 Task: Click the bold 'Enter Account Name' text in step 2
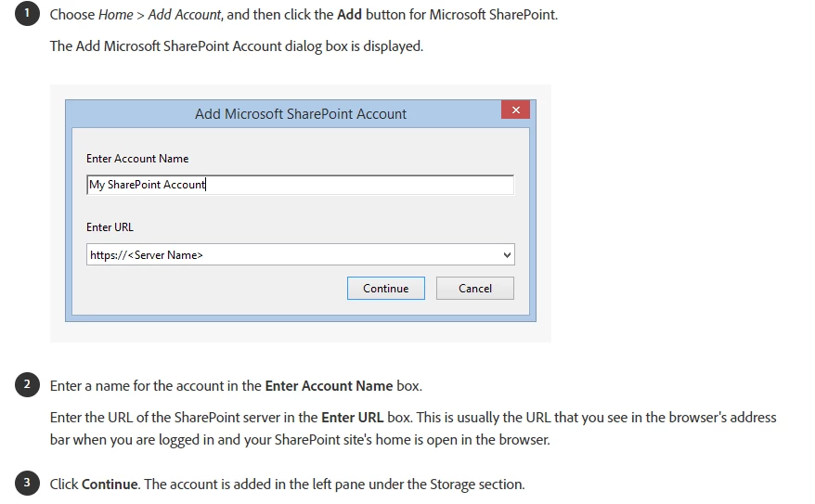click(329, 386)
